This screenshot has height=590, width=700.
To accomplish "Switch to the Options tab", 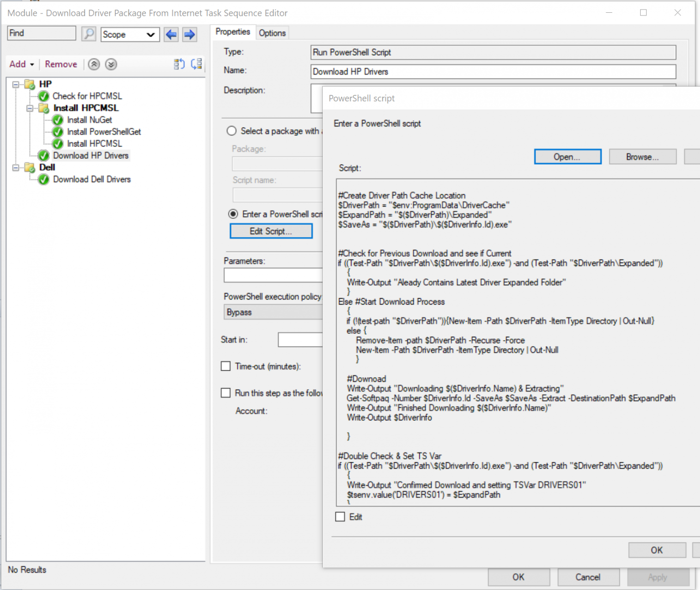I will tap(272, 32).
